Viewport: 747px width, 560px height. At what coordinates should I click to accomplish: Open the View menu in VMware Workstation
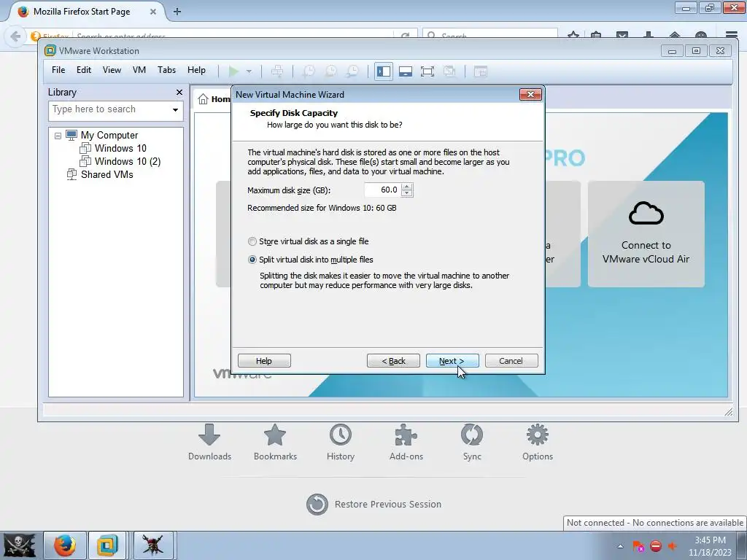tap(112, 70)
